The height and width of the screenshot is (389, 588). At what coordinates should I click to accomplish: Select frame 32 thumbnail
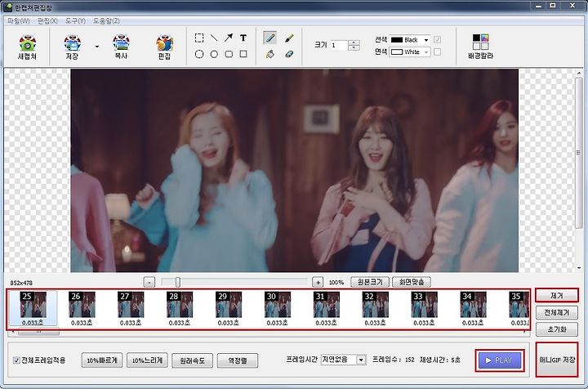click(375, 308)
